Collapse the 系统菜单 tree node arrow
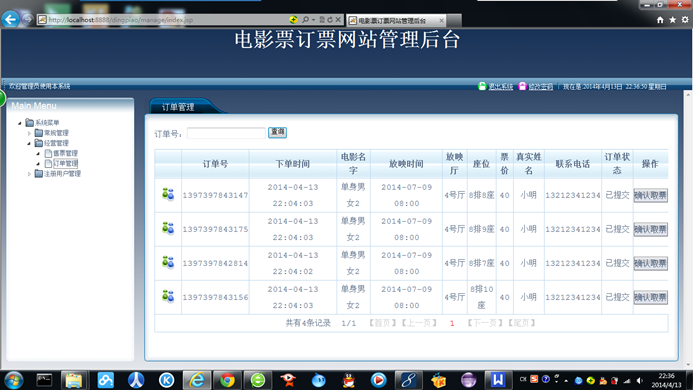This screenshot has height=392, width=695. [20, 123]
